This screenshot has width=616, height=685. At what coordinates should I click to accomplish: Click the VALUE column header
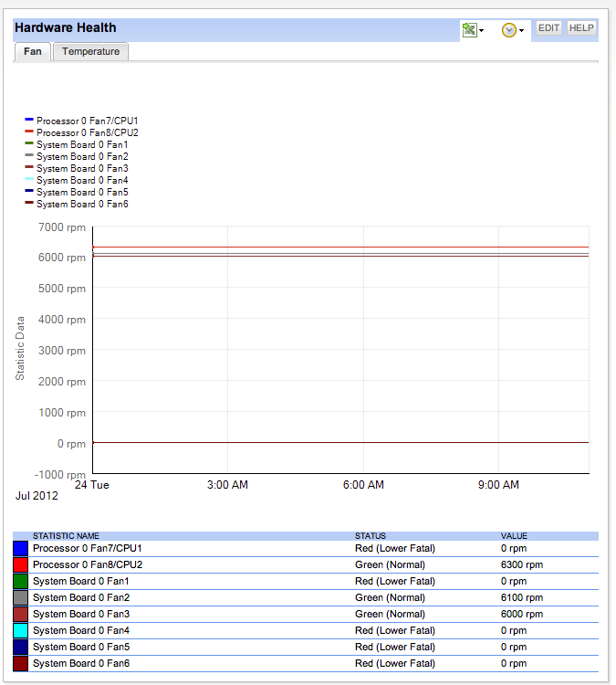click(x=514, y=536)
